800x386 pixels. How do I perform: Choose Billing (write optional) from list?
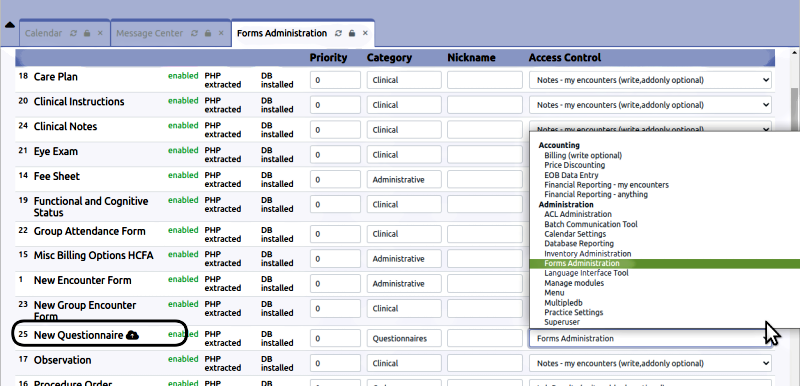pos(583,156)
